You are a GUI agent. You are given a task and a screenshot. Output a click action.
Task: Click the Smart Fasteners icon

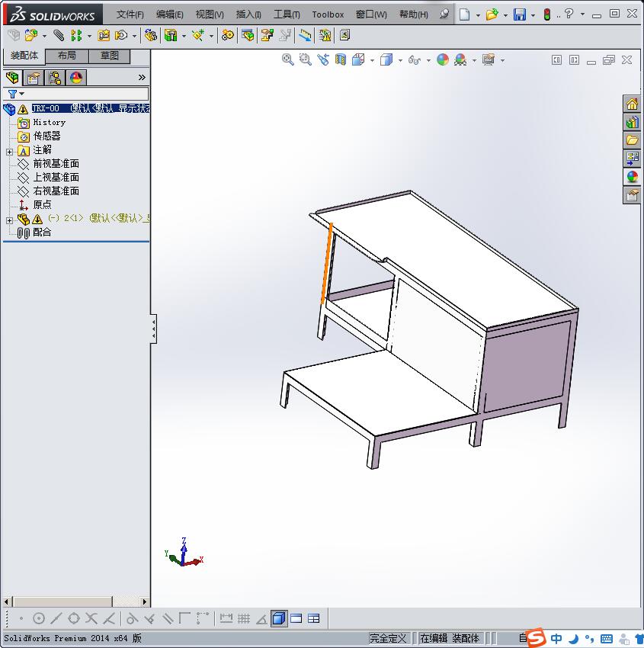click(x=104, y=36)
